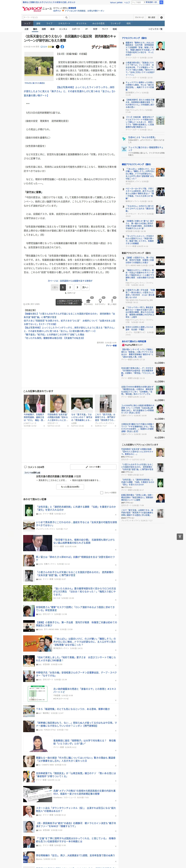This screenshot has width=186, height=868.
Task: Click the pencil コメントを書く button
Action: [93, 467]
